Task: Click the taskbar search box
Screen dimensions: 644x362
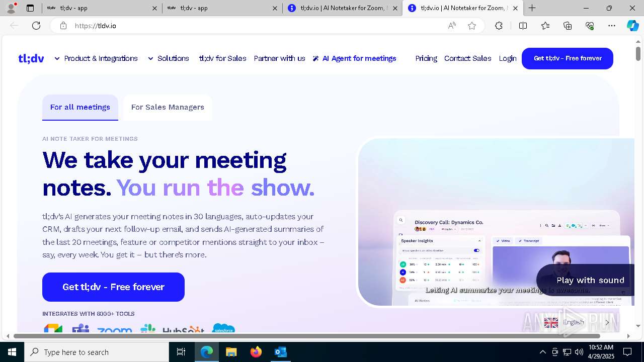Action: coord(97,352)
